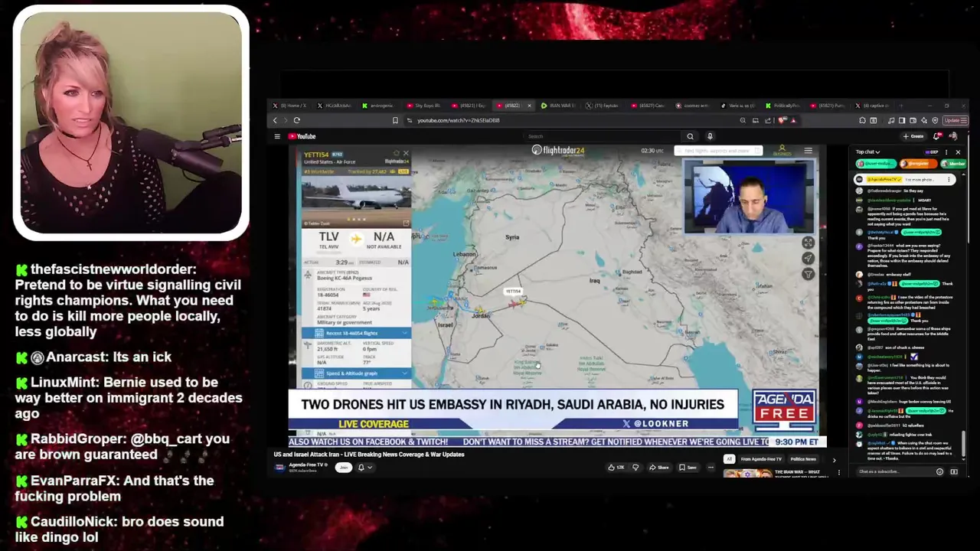Viewport: 980px width, 551px height.
Task: Close the active YouTube browser tab
Action: [529, 106]
